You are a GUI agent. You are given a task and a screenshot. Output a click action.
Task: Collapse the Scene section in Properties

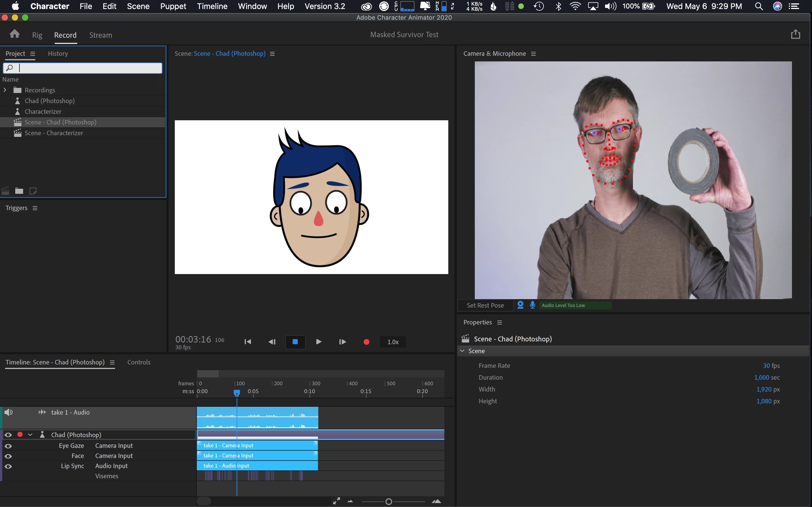pos(462,351)
